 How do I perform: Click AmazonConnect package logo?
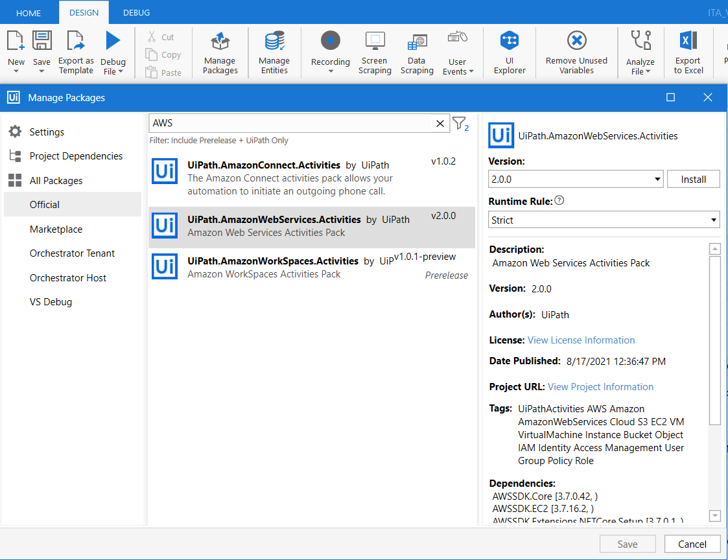tap(165, 171)
